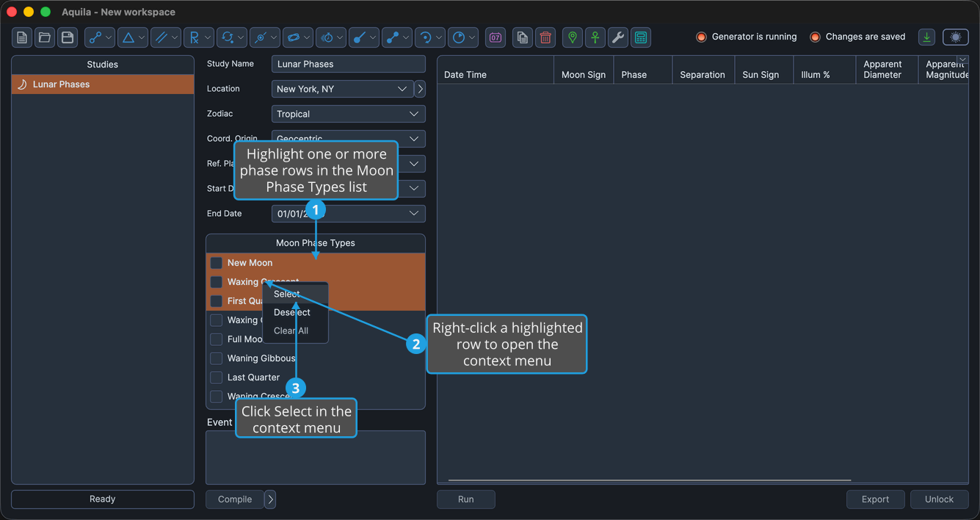Click the green ankh symbol icon

coord(595,37)
